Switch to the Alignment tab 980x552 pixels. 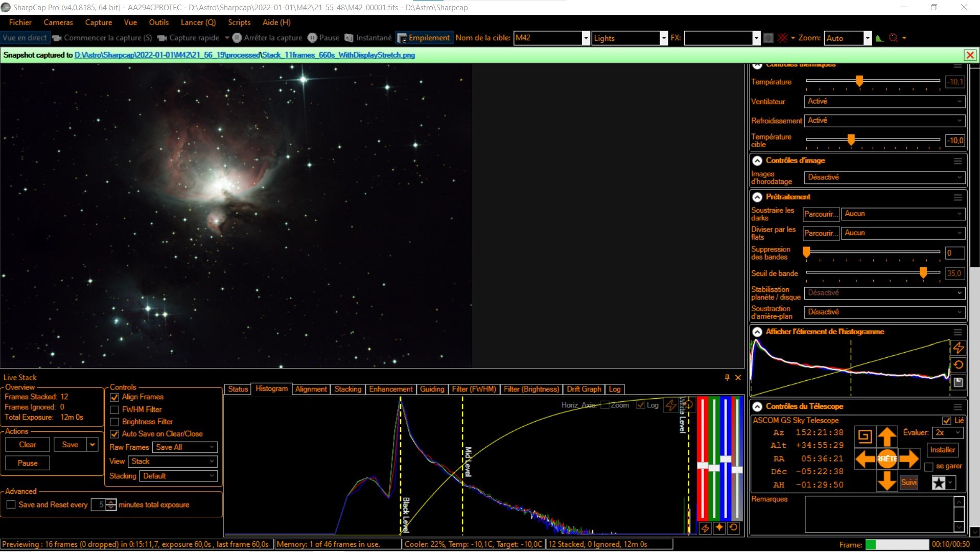[311, 389]
